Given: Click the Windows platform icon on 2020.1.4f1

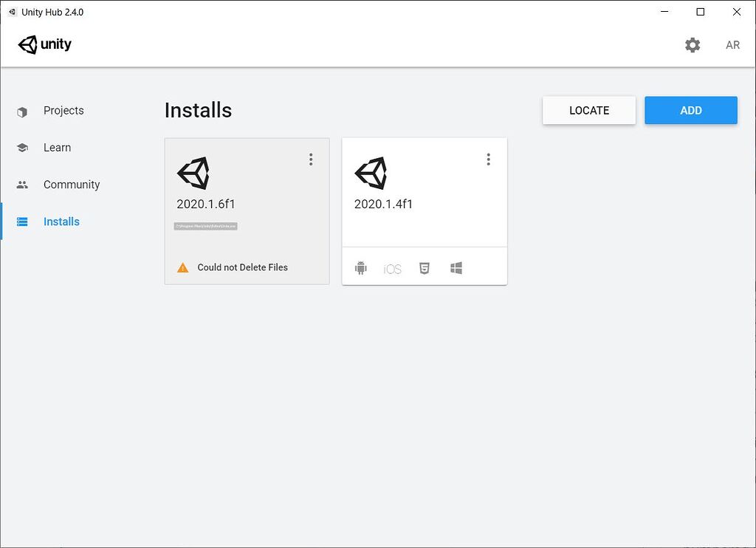Looking at the screenshot, I should (456, 268).
